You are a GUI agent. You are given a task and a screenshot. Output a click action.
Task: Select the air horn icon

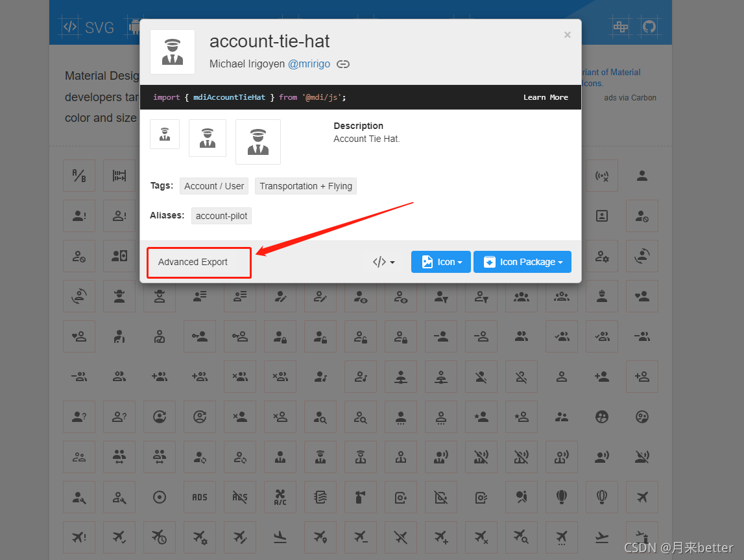point(361,497)
